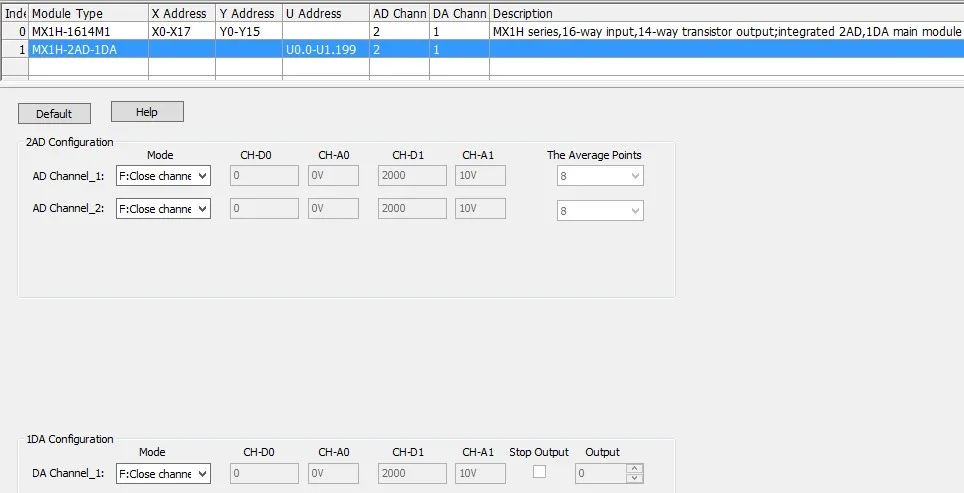Click the Module Type column header
Screen dimensions: 964x493
tap(88, 14)
